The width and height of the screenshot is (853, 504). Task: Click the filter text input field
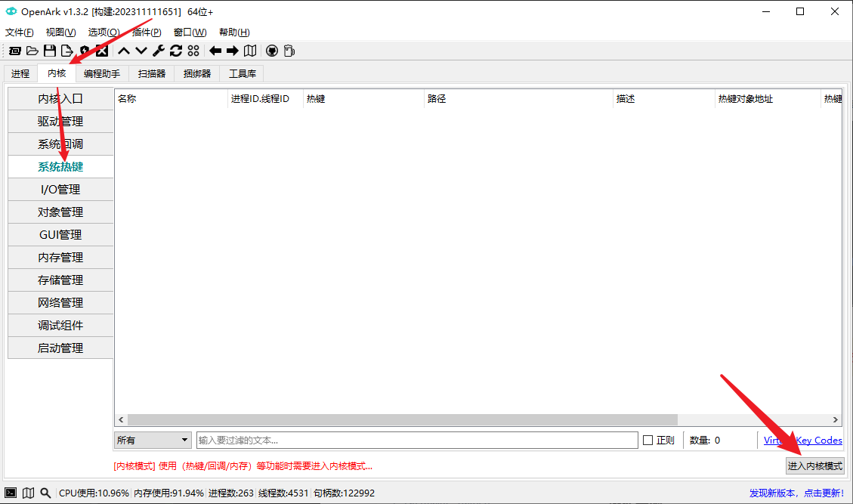(x=416, y=440)
